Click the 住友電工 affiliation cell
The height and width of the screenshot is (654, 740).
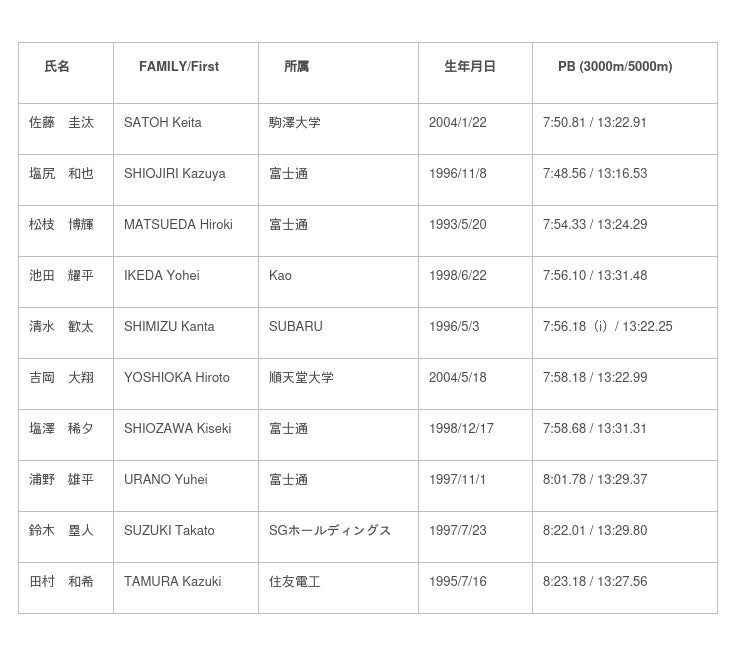click(295, 582)
